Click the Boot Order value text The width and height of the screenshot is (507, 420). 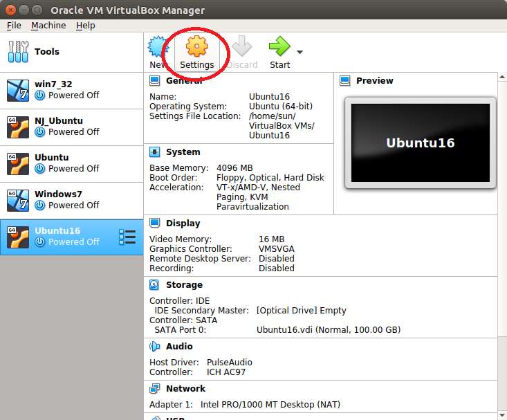270,178
